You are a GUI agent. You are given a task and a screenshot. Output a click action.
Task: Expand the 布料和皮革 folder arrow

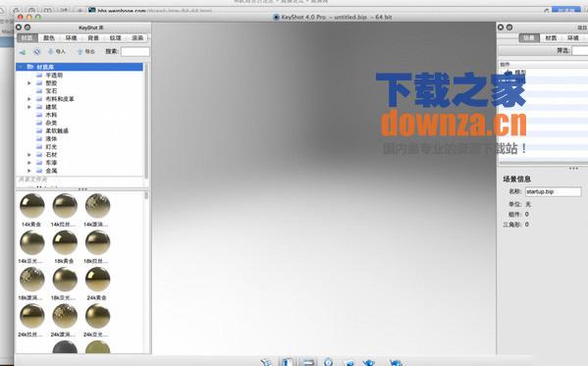point(29,99)
